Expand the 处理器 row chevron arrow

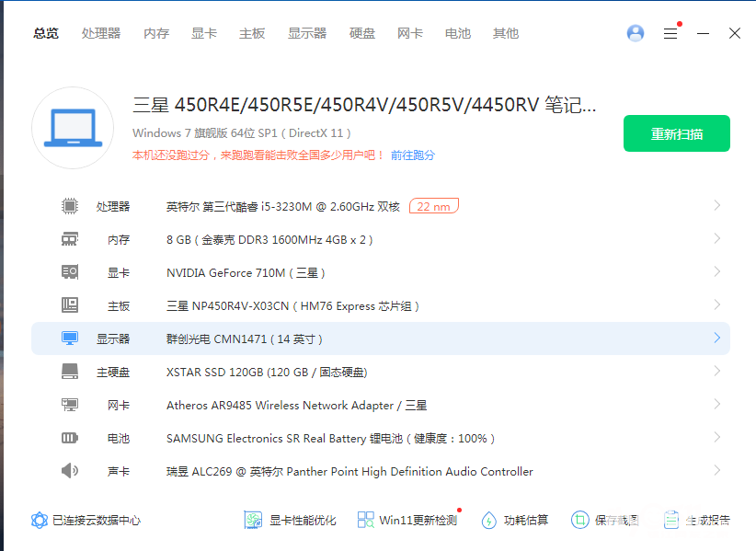point(716,206)
